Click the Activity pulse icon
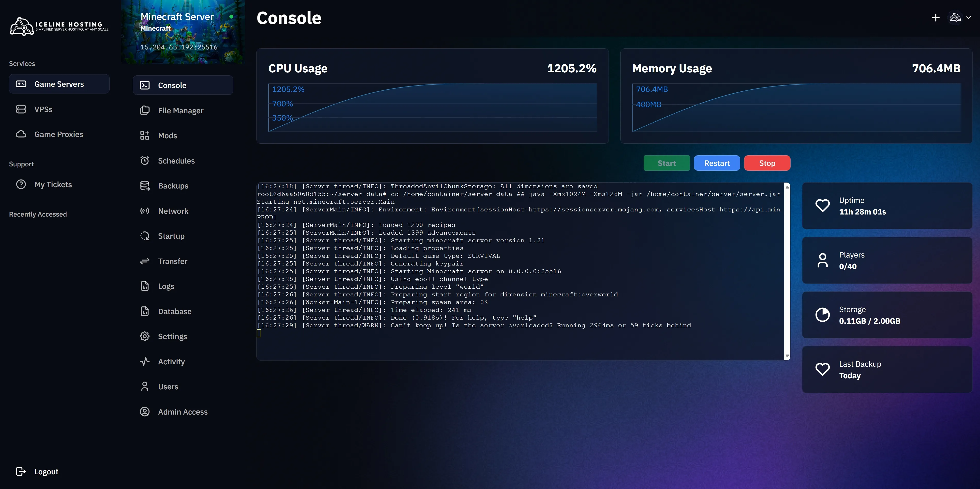 [x=145, y=361]
